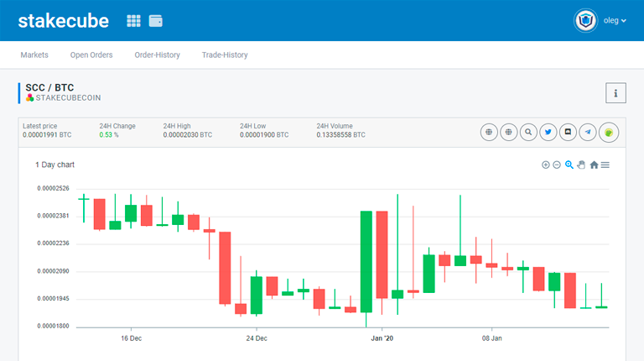Image resolution: width=644 pixels, height=361 pixels.
Task: Select the chart panning hand tool
Action: click(x=581, y=165)
